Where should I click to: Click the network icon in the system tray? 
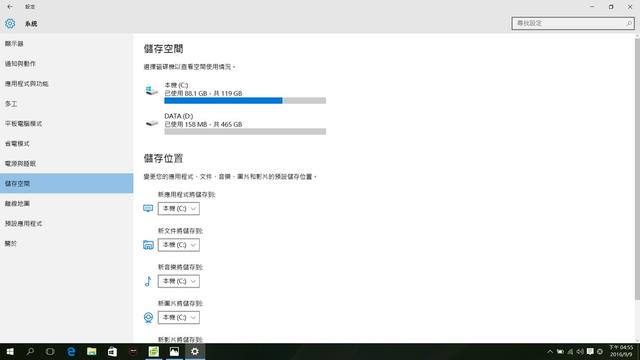click(570, 351)
